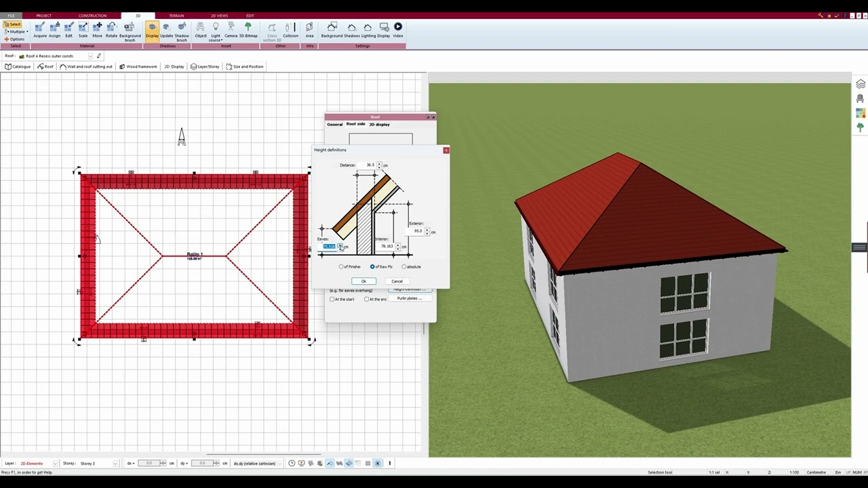Select the Rotate material tool
Image resolution: width=868 pixels, height=488 pixels.
pyautogui.click(x=111, y=29)
